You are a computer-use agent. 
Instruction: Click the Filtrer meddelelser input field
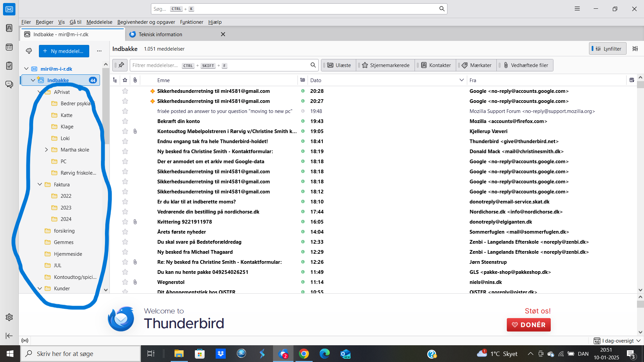224,65
